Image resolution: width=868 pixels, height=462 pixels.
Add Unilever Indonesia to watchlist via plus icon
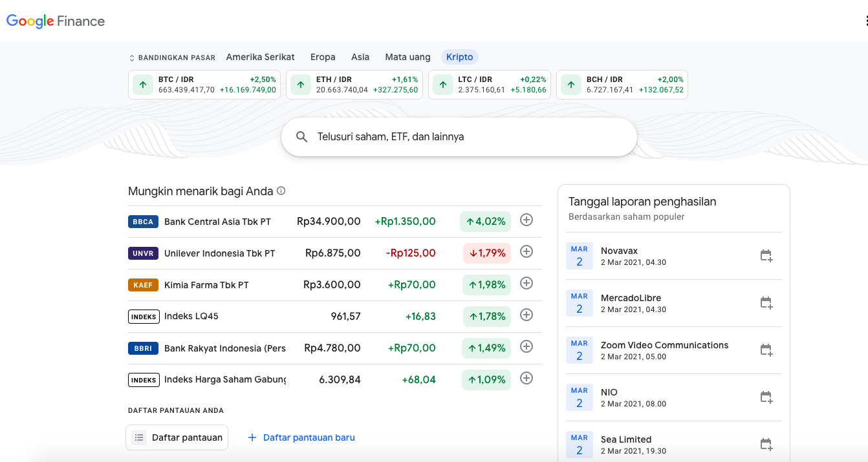tap(526, 252)
